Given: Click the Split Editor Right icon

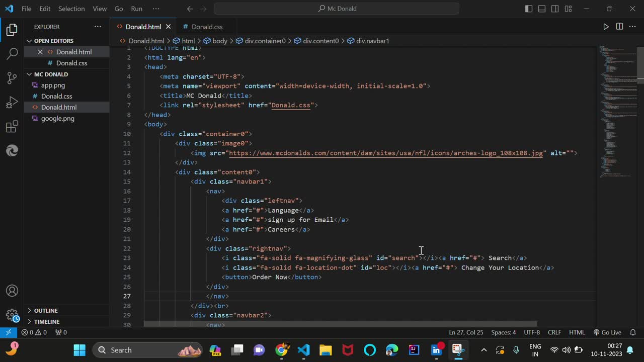Looking at the screenshot, I should tap(619, 27).
